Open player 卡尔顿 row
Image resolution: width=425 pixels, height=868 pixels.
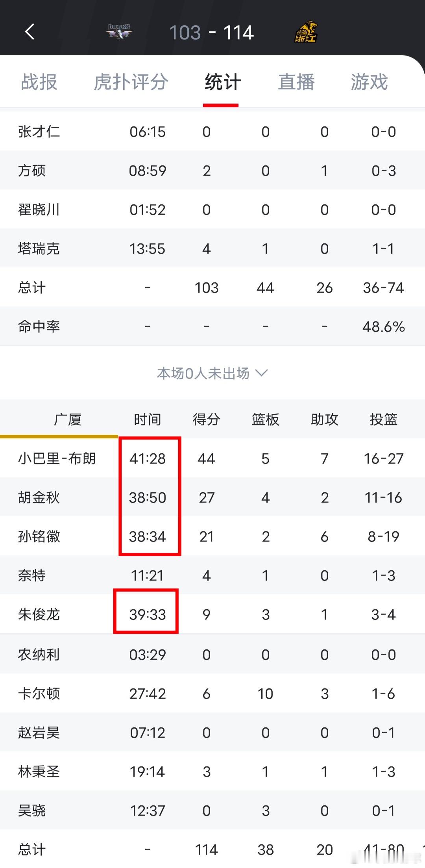pyautogui.click(x=213, y=693)
